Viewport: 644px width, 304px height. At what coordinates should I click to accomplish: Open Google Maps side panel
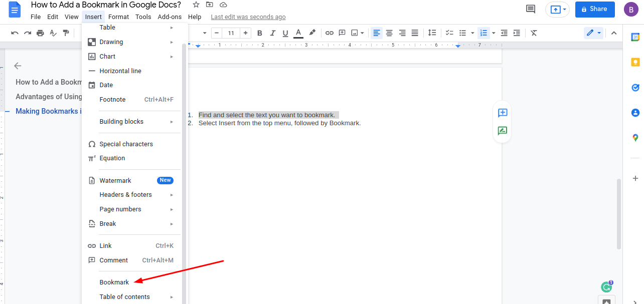(635, 138)
